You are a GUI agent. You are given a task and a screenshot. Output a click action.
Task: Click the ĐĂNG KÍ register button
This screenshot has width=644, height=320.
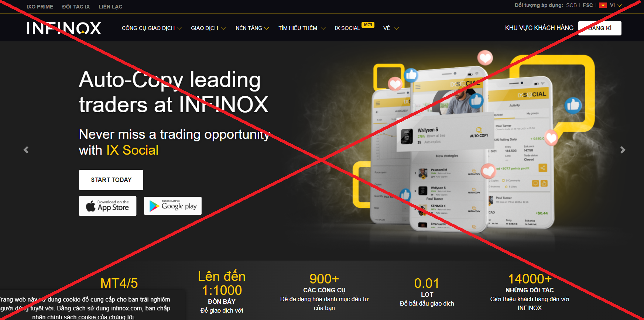coord(600,28)
